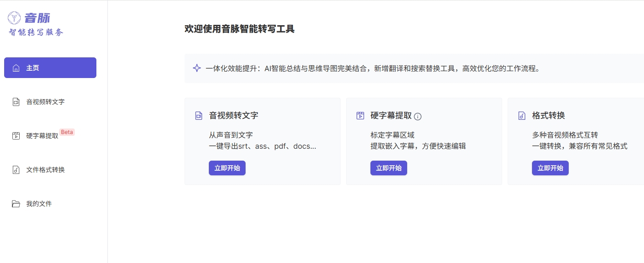Select the 主页 label in the sidebar
The height and width of the screenshot is (263, 644).
click(x=33, y=68)
